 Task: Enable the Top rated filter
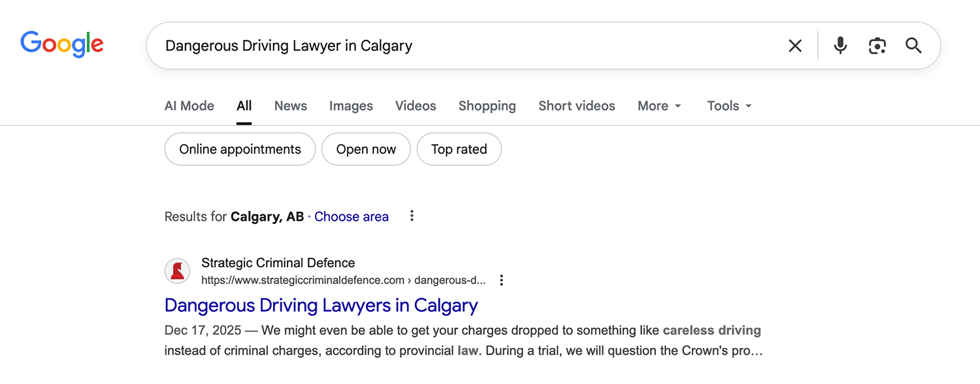click(459, 149)
